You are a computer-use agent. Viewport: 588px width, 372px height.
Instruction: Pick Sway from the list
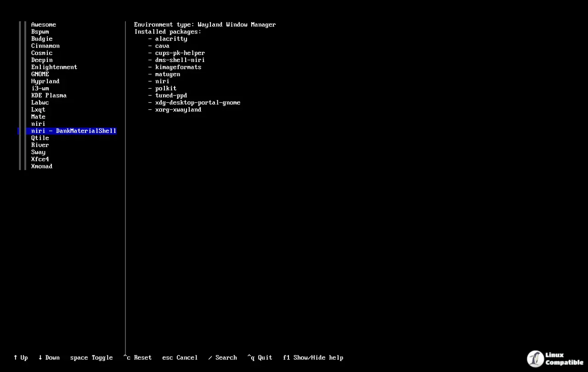tap(38, 152)
